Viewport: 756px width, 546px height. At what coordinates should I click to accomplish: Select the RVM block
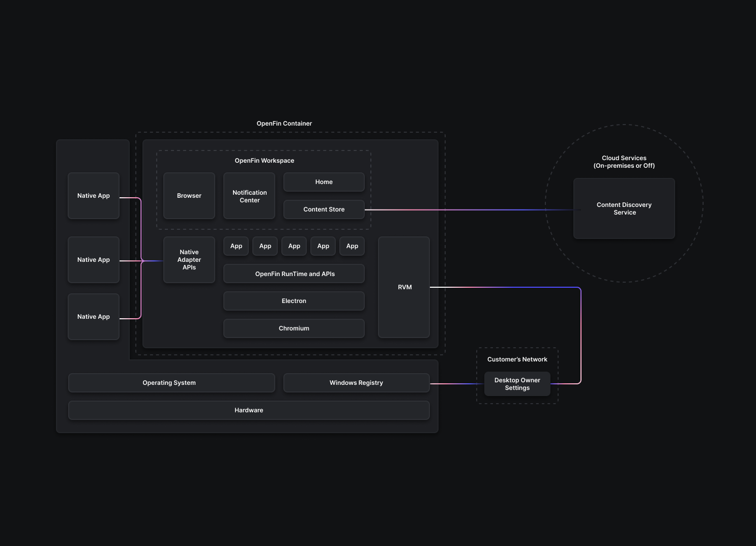pyautogui.click(x=404, y=287)
